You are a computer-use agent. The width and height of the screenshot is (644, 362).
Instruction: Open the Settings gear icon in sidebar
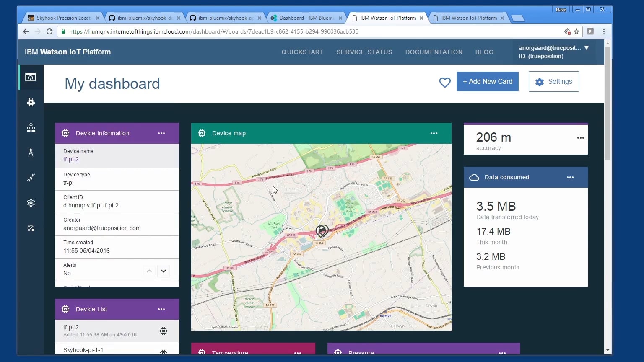pos(31,203)
